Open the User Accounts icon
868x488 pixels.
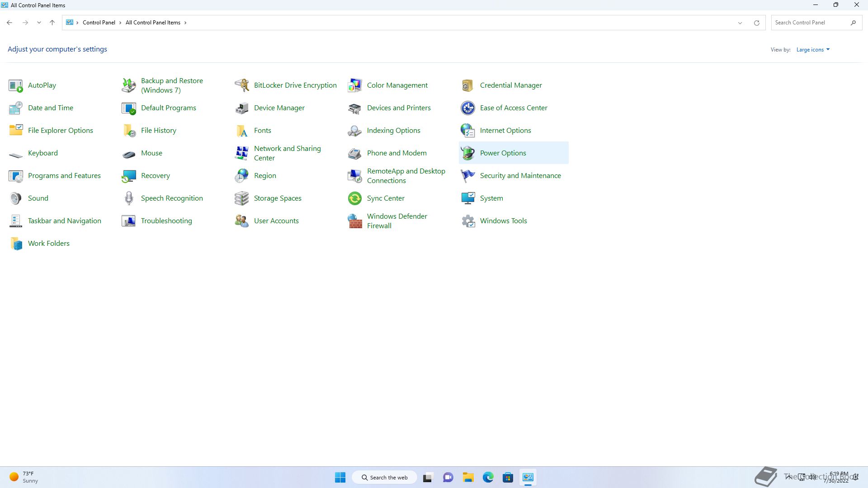pyautogui.click(x=242, y=221)
